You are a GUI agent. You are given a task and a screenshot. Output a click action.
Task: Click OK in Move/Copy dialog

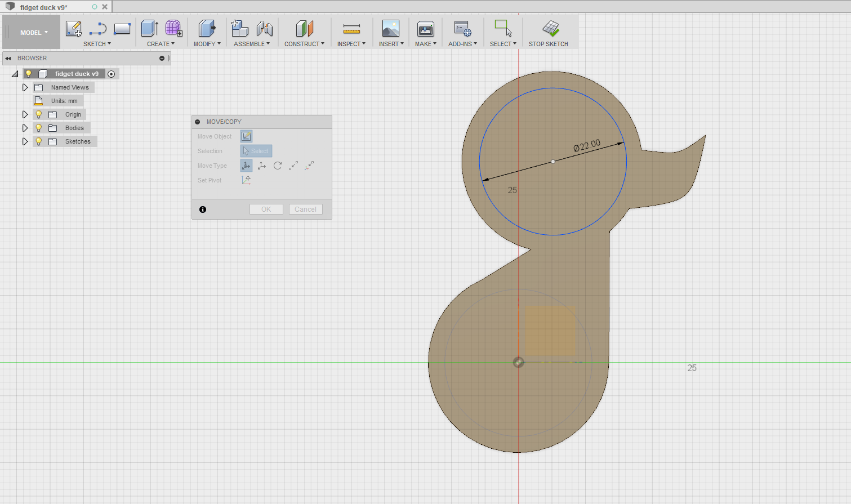(x=266, y=209)
